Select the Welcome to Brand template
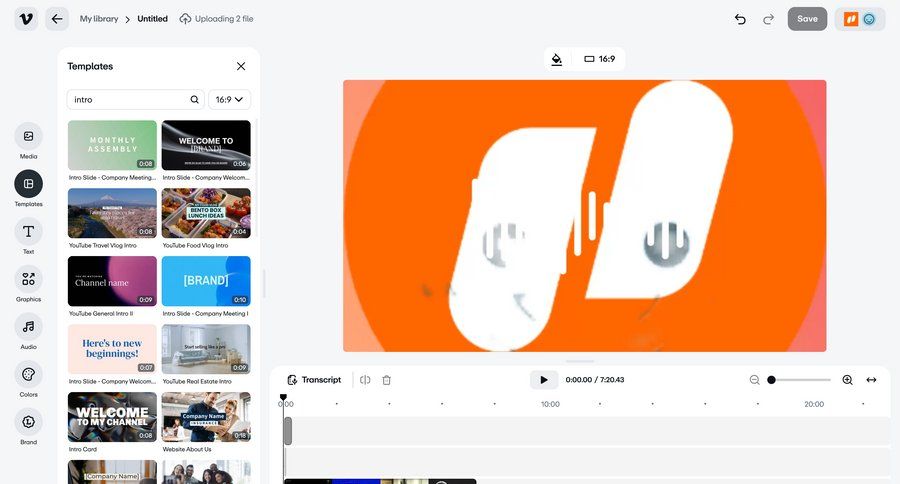Screen dimensions: 900x484 (x=206, y=145)
